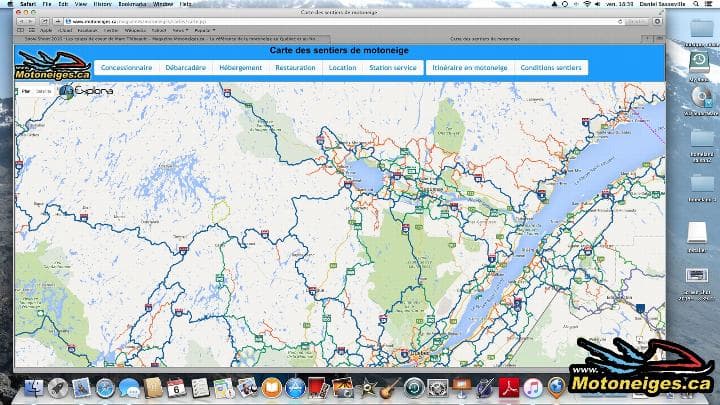Open the History menu
Image resolution: width=720 pixels, height=405 pixels.
102,4
